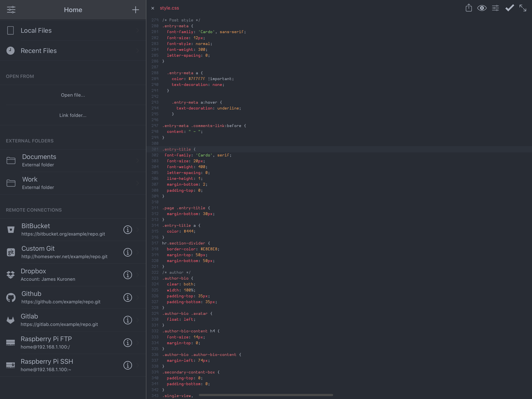Expand Recent Files chevron
The height and width of the screenshot is (399, 532).
138,50
